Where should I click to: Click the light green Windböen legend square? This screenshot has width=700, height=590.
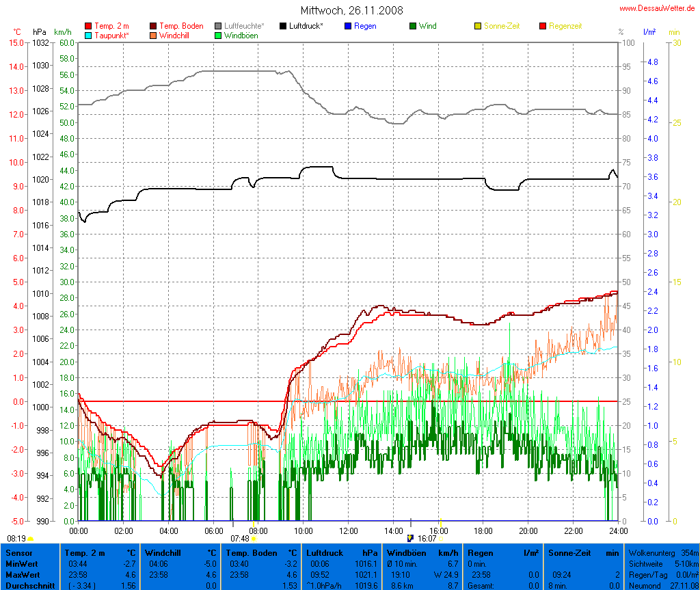[218, 35]
